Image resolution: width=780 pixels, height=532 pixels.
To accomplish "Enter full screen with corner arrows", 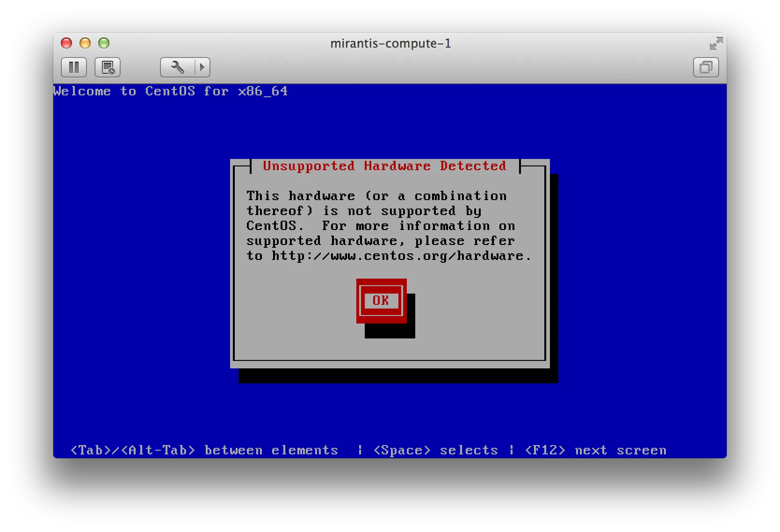I will tap(716, 43).
